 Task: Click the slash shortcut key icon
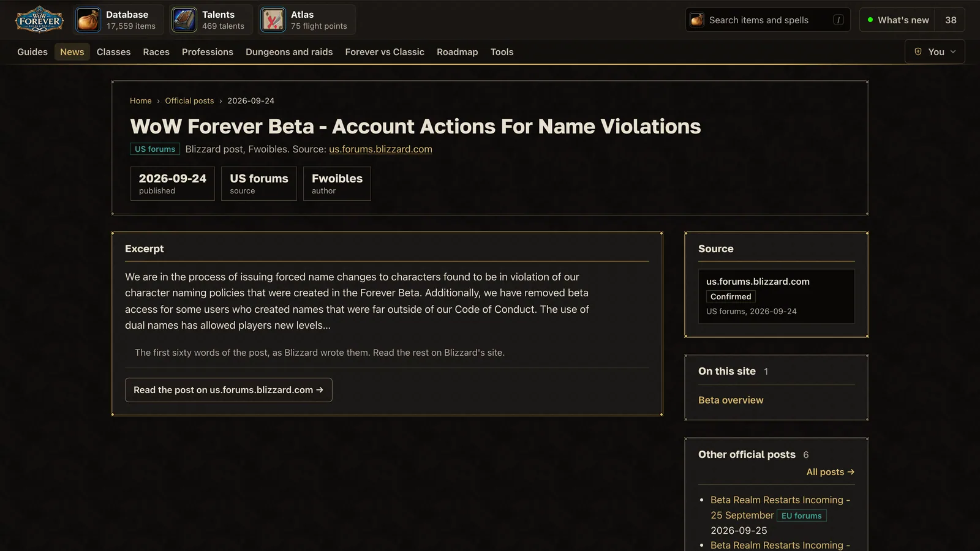coord(839,20)
